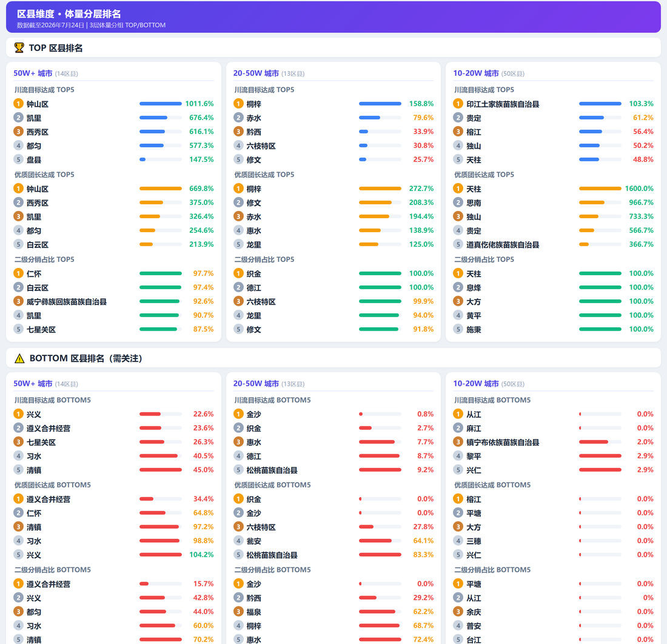Click the 0.8% value for 金沙
Image resolution: width=667 pixels, height=644 pixels.
click(426, 414)
